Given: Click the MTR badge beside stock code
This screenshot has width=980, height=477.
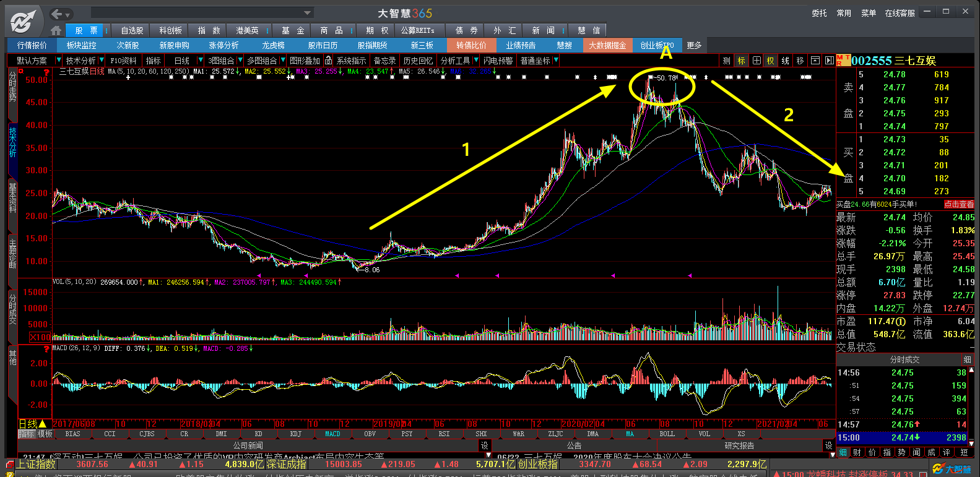Looking at the screenshot, I should (843, 60).
